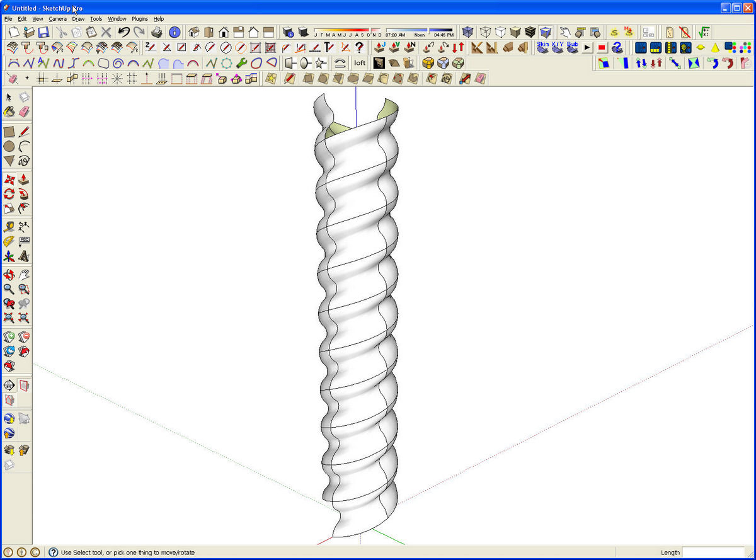Toggle X-ray face style
The height and width of the screenshot is (560, 756).
[x=468, y=31]
